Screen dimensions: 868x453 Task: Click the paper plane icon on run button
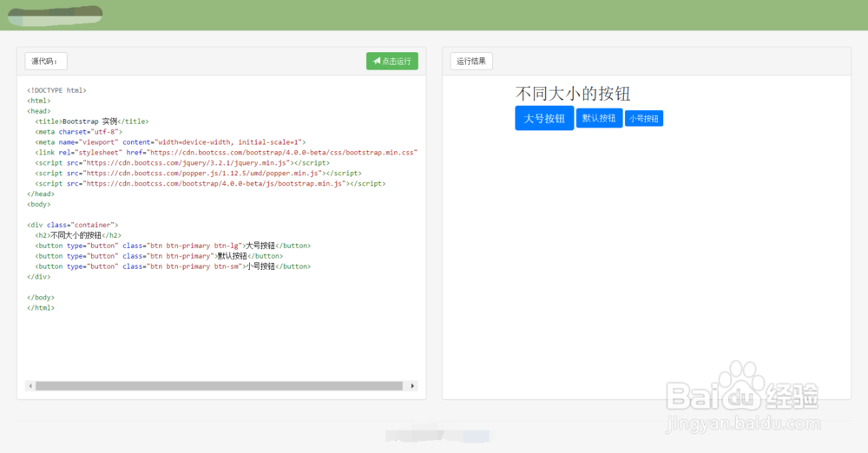[x=377, y=61]
